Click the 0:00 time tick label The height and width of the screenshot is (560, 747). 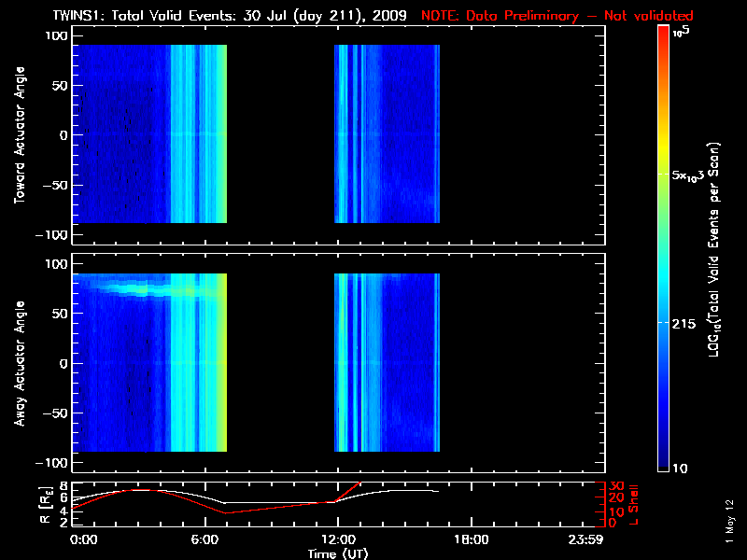(84, 539)
